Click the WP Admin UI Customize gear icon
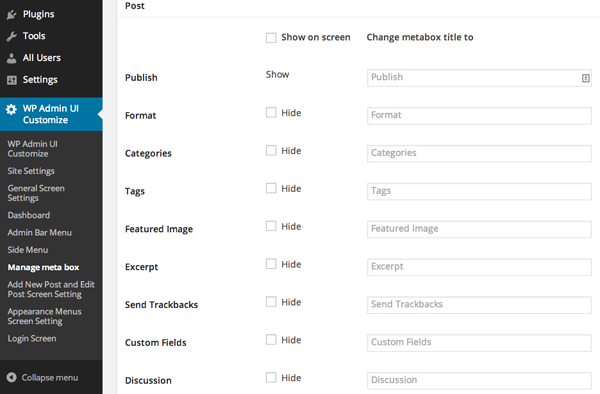The image size is (600, 394). coord(11,109)
